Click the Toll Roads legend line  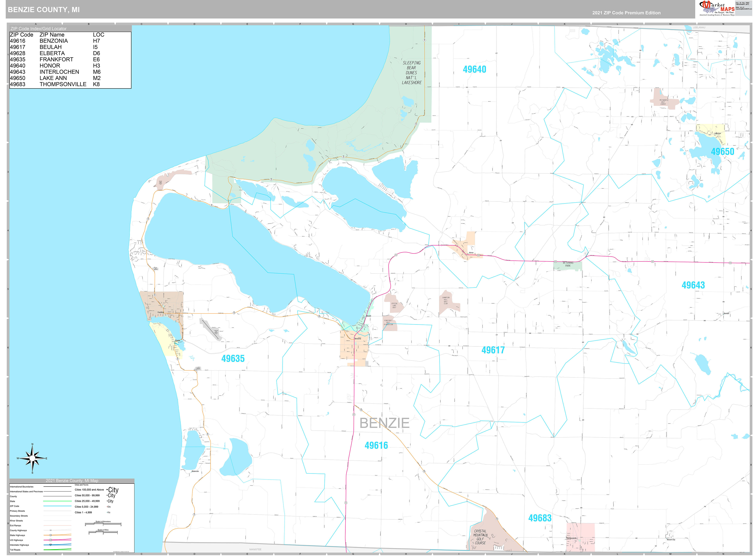[x=57, y=550]
